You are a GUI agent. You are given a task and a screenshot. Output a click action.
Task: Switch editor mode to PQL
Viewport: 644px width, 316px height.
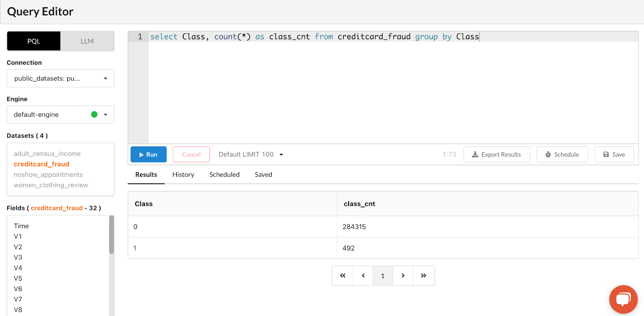point(34,41)
